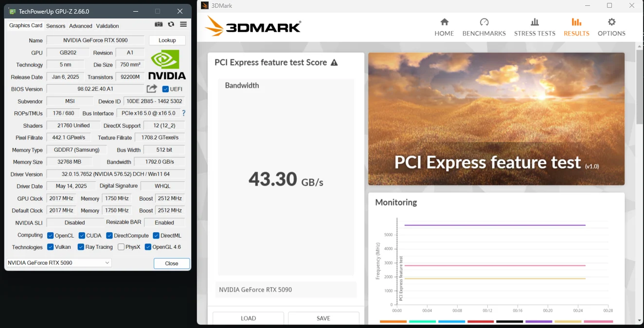Click the 3DMark title bar app icon
644x328 pixels.
click(205, 5)
